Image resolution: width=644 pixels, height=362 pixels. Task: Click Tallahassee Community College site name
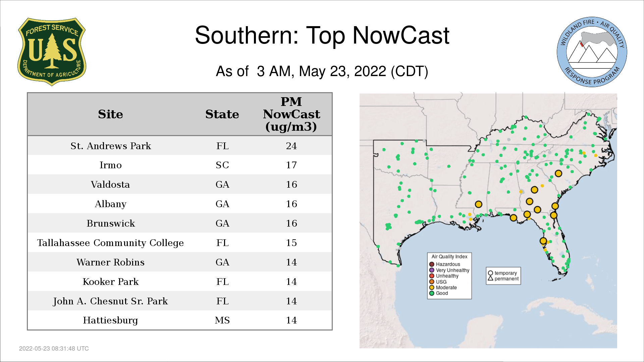[110, 243]
